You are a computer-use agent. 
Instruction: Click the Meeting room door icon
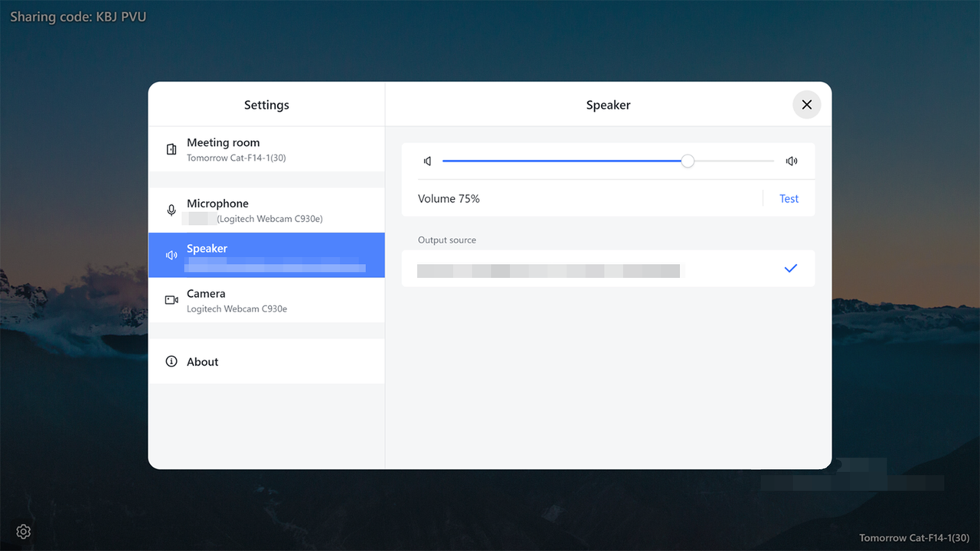pos(171,149)
